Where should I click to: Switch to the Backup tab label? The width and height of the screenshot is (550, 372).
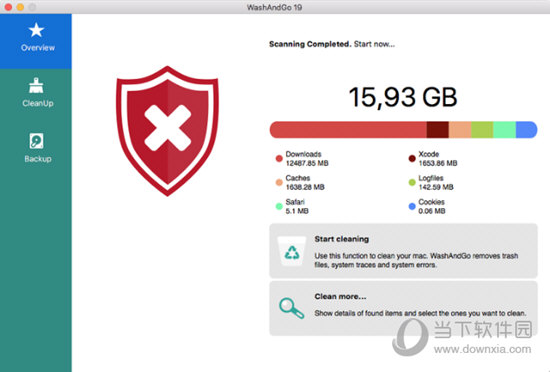(x=38, y=159)
